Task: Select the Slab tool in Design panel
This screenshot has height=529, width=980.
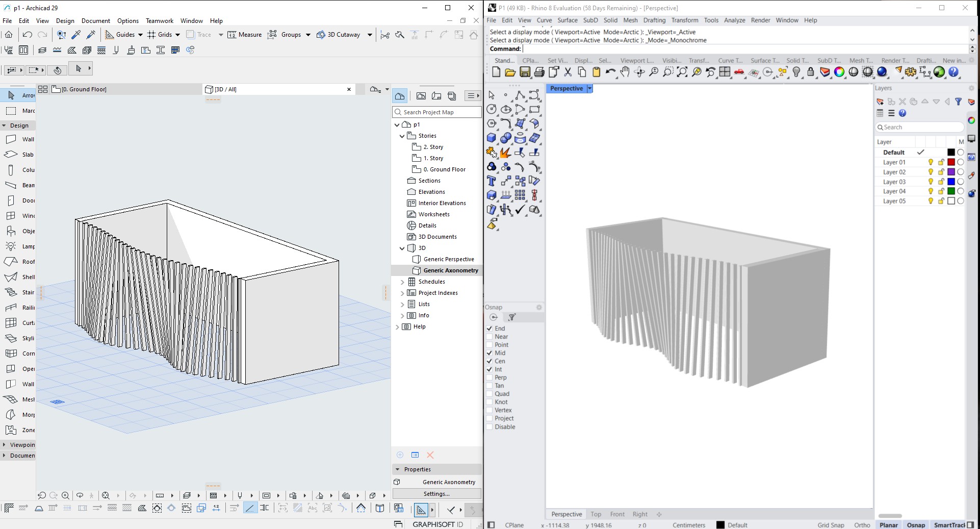Action: [x=18, y=155]
